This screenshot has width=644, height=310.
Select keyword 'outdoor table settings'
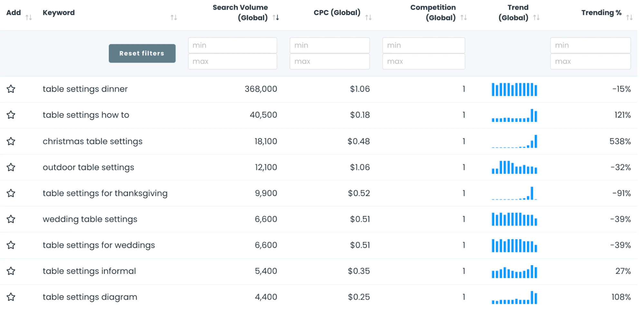pos(88,167)
